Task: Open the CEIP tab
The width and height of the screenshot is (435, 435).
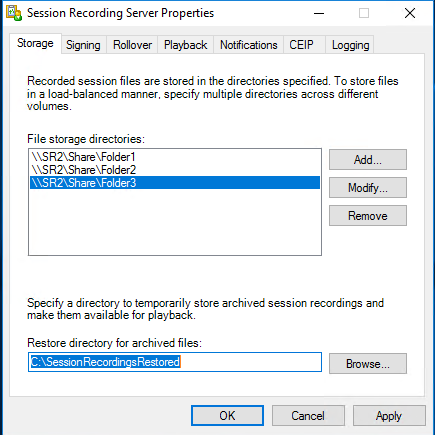Action: (301, 45)
